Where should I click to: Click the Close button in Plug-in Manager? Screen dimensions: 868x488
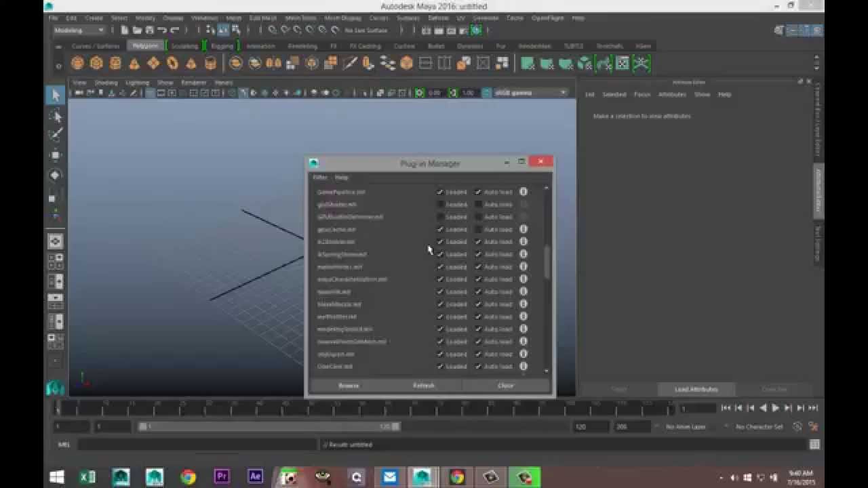[506, 386]
